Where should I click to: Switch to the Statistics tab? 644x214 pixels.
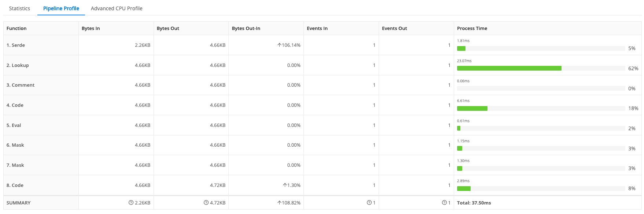[19, 8]
